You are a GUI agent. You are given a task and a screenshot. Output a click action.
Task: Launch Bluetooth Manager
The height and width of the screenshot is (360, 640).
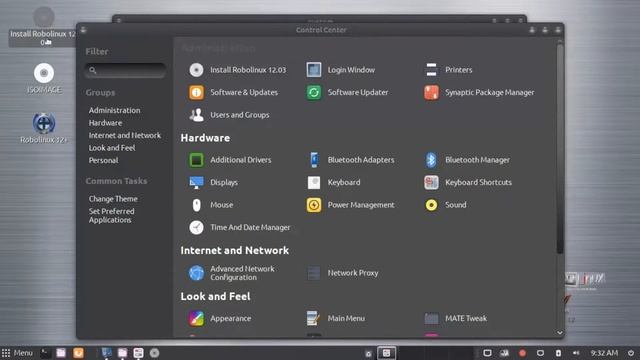467,160
